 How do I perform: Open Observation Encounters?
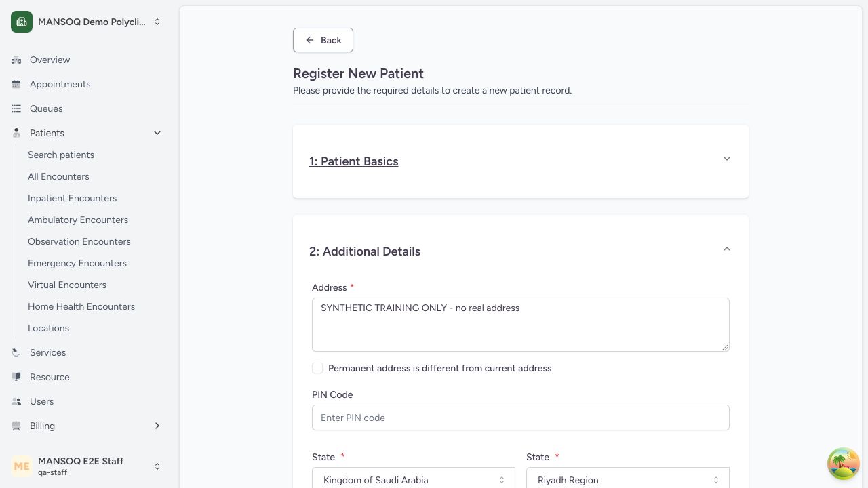(79, 241)
